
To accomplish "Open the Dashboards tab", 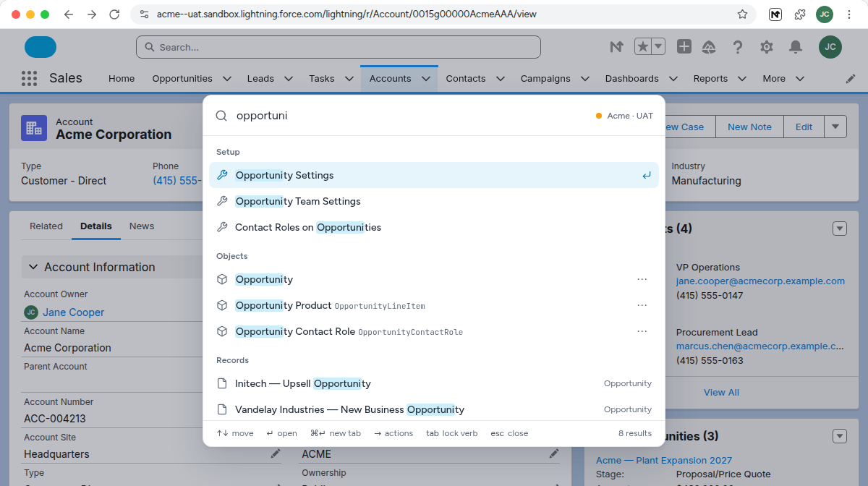I will pos(631,78).
